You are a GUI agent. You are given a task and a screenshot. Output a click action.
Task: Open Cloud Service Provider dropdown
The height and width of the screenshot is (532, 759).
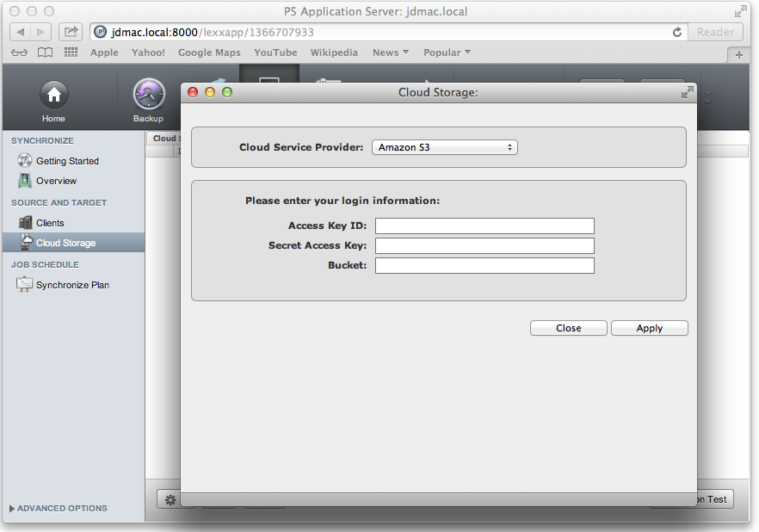(x=444, y=147)
